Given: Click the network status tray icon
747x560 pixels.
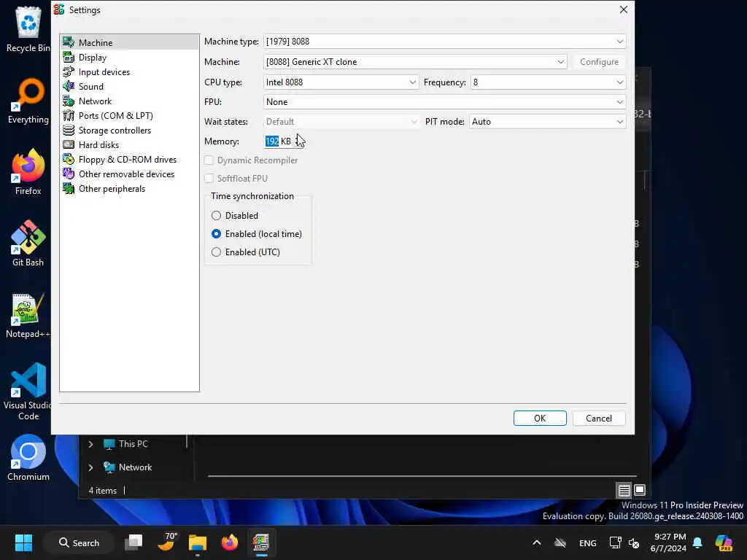Looking at the screenshot, I should click(x=615, y=542).
